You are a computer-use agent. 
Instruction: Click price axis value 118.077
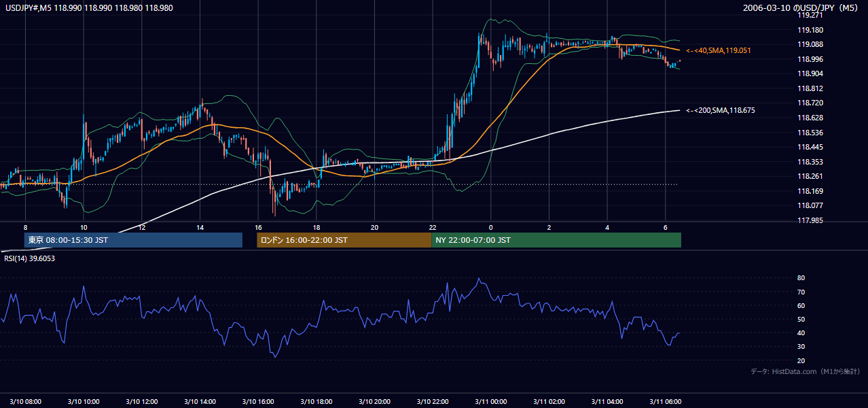click(x=811, y=205)
